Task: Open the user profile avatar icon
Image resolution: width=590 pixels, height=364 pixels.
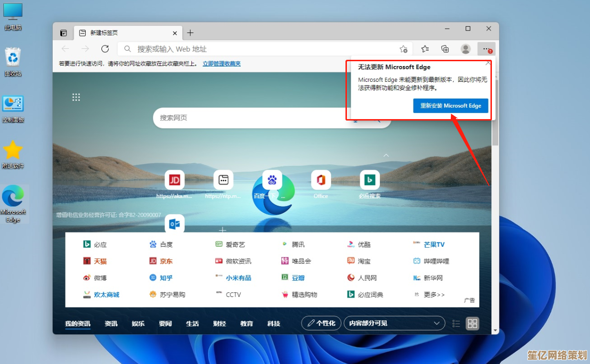Action: 466,49
